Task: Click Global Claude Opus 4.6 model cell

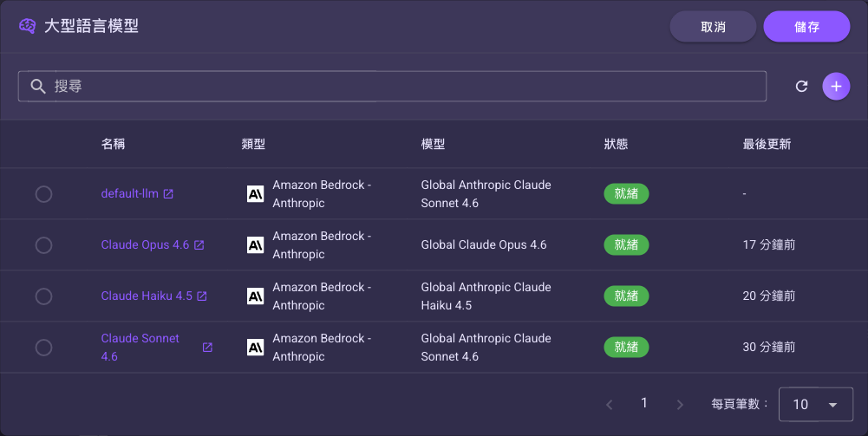Action: (x=484, y=244)
